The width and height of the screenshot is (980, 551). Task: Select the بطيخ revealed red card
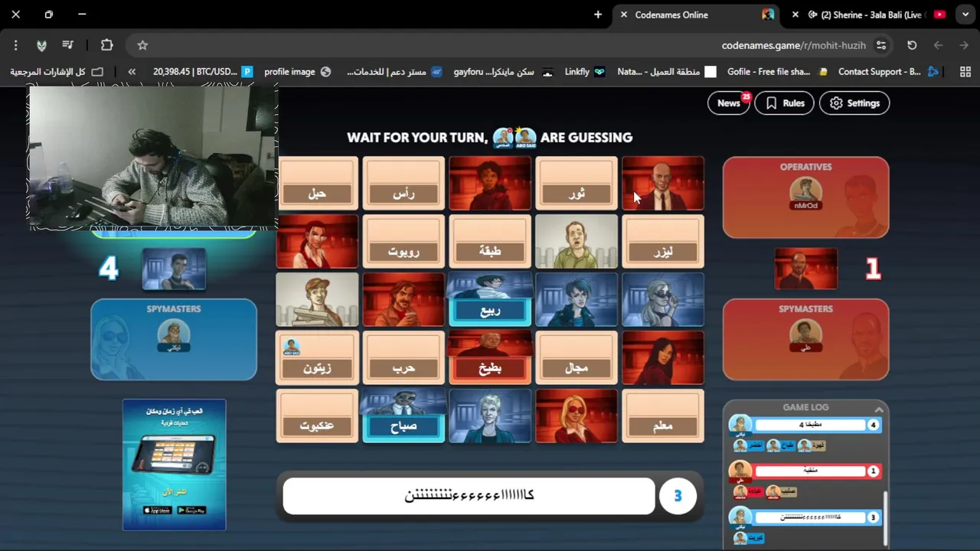tap(490, 358)
